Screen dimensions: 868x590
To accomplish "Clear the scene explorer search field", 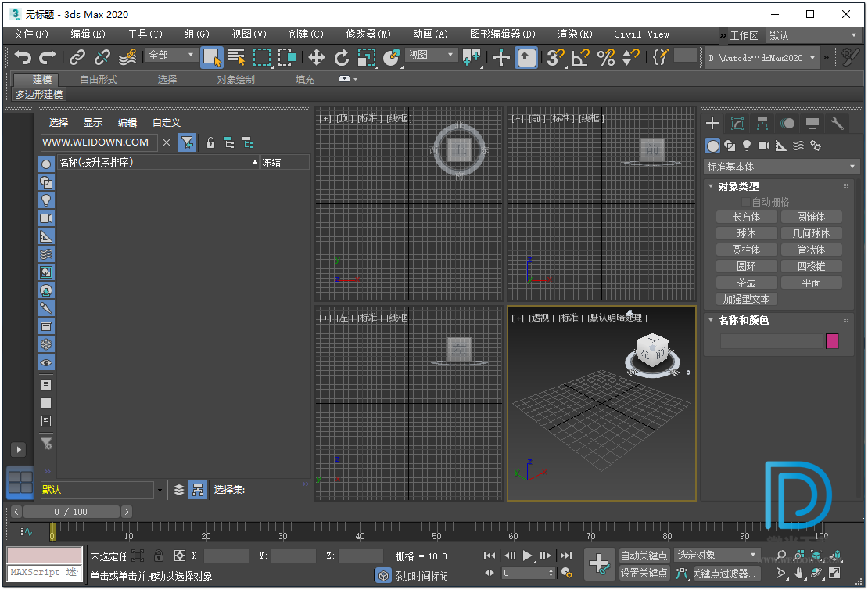I will (x=166, y=142).
